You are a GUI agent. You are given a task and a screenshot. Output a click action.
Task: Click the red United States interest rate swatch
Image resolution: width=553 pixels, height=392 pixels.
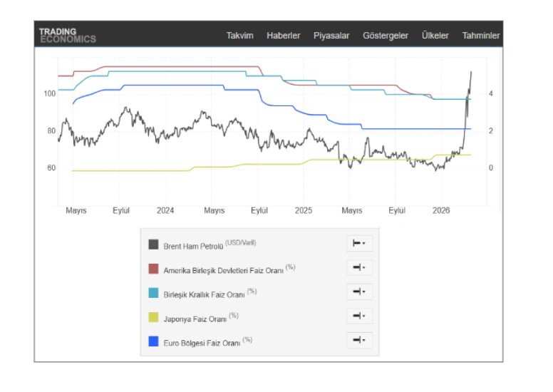(x=153, y=269)
